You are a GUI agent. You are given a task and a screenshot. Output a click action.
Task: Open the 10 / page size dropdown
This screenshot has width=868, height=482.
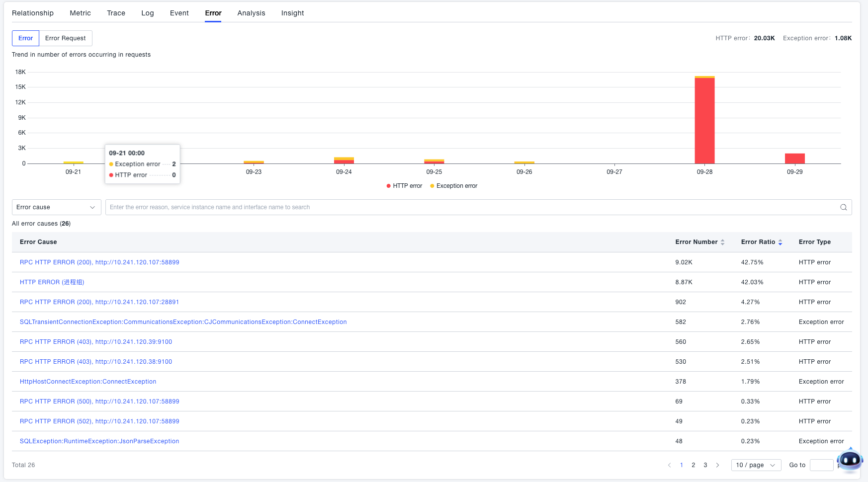pyautogui.click(x=756, y=465)
